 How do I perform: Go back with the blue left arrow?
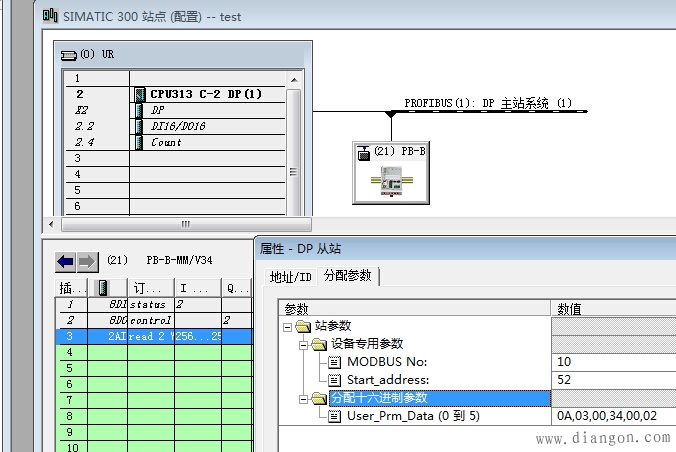point(65,261)
